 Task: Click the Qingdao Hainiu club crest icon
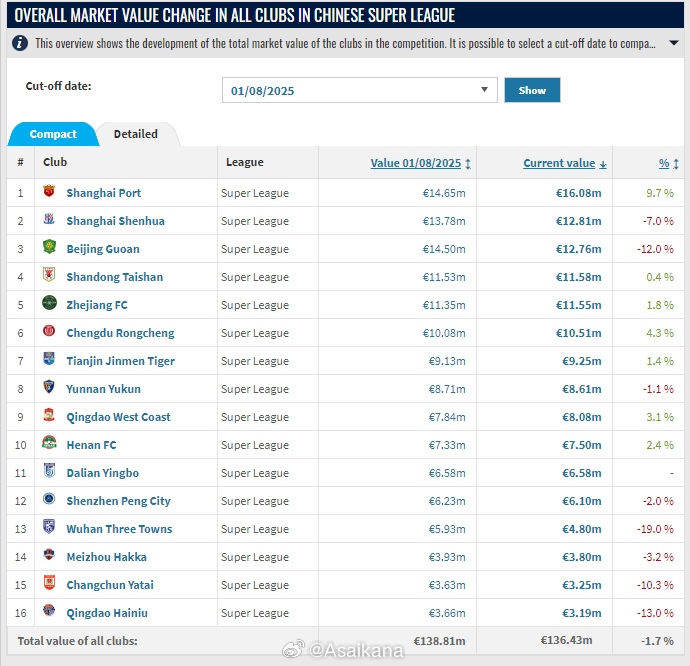click(x=49, y=612)
